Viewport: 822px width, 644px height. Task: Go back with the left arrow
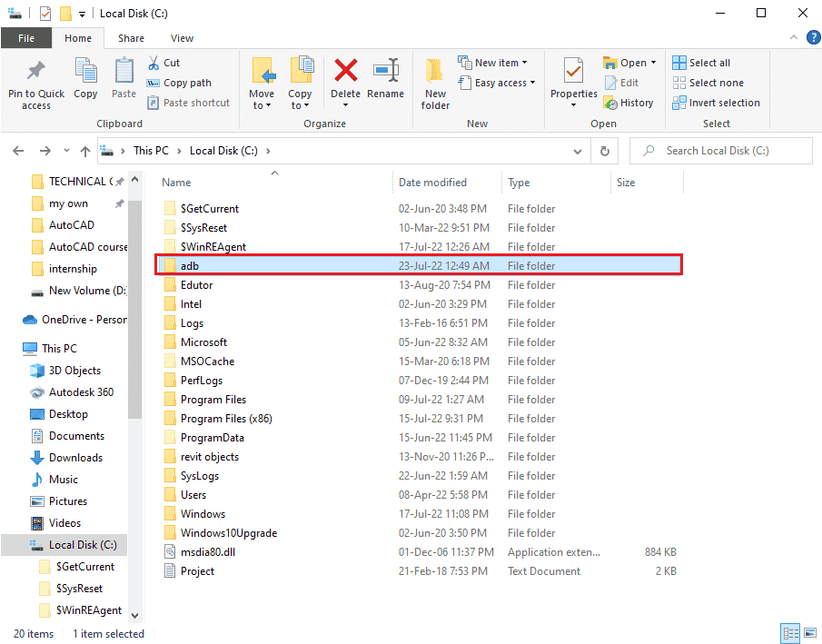pos(18,151)
